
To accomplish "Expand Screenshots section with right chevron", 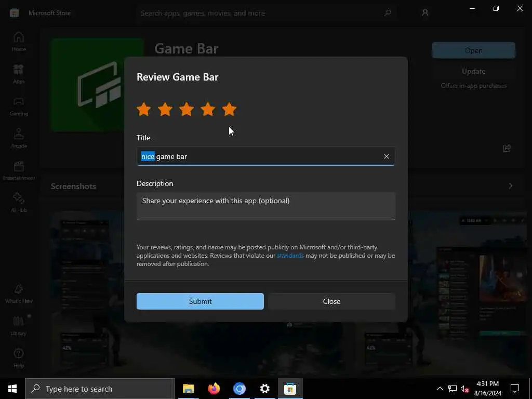I will [x=511, y=186].
